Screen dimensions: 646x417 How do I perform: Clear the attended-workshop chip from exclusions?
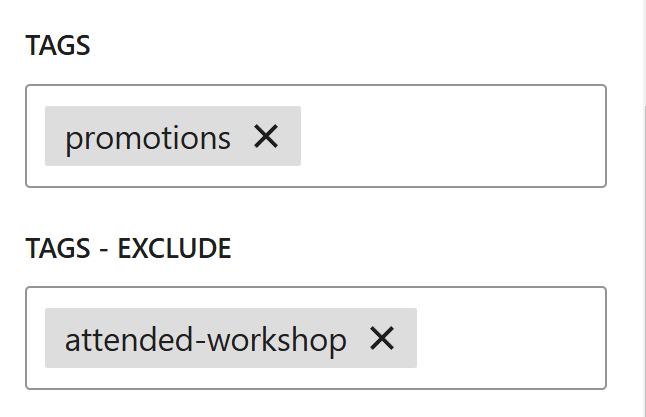tap(382, 339)
